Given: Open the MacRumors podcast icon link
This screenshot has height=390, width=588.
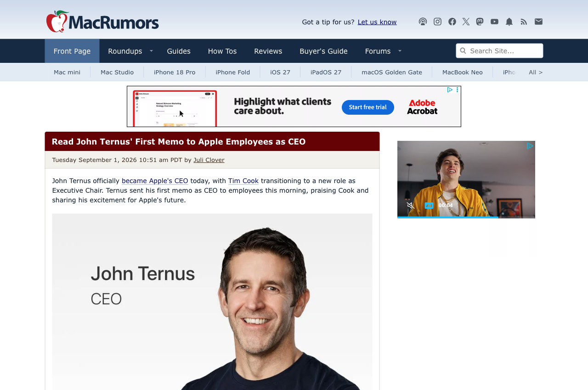Looking at the screenshot, I should click(423, 22).
